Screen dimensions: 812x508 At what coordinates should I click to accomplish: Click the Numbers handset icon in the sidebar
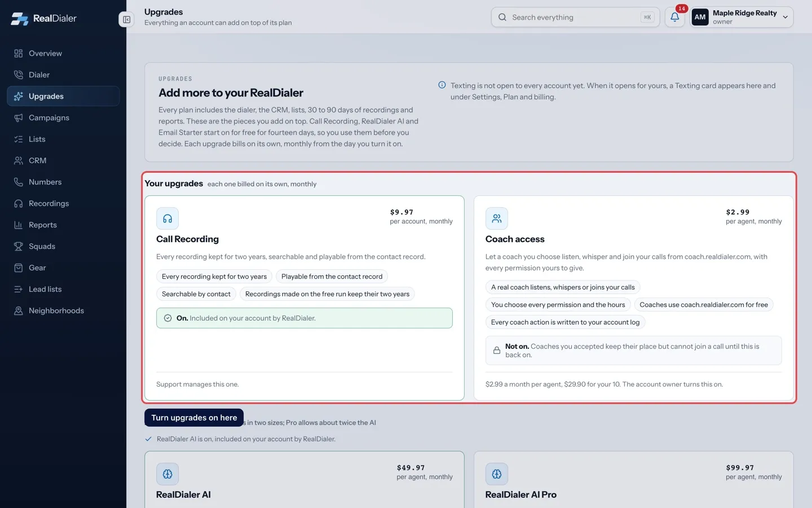click(x=19, y=182)
